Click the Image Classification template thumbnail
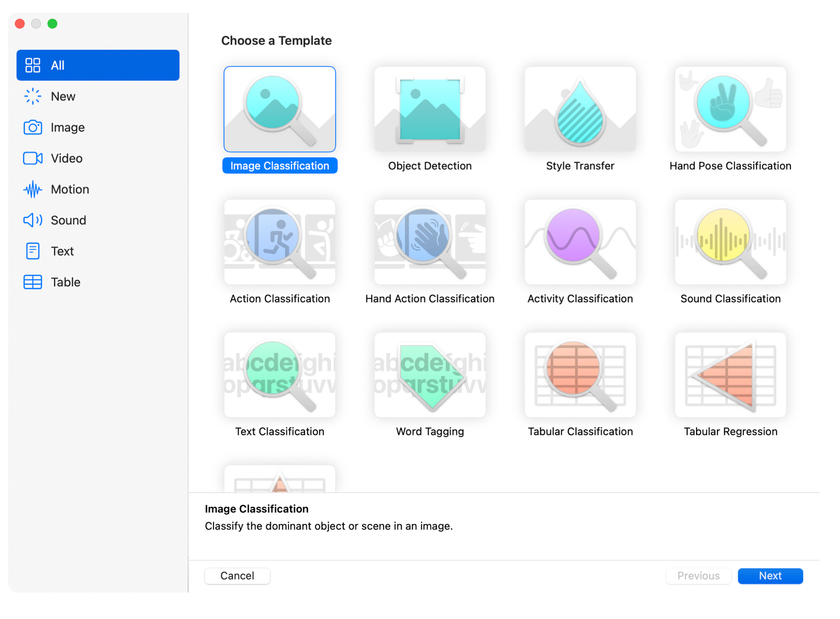840x619 pixels. point(279,109)
